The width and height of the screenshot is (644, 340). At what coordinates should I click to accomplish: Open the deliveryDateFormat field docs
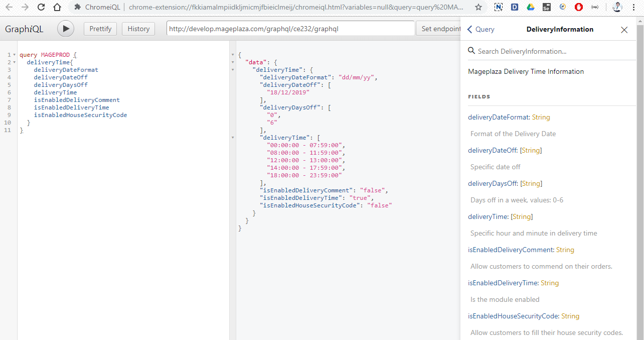pyautogui.click(x=499, y=117)
